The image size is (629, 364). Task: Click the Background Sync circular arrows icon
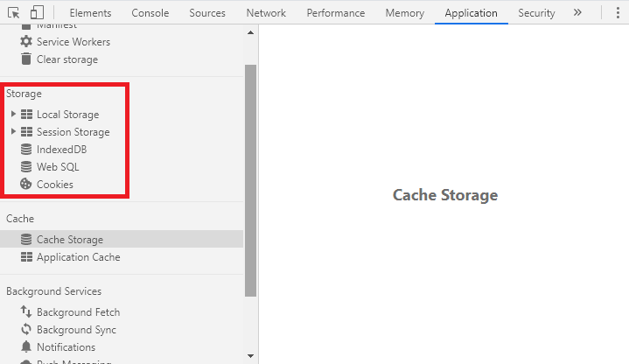click(26, 330)
